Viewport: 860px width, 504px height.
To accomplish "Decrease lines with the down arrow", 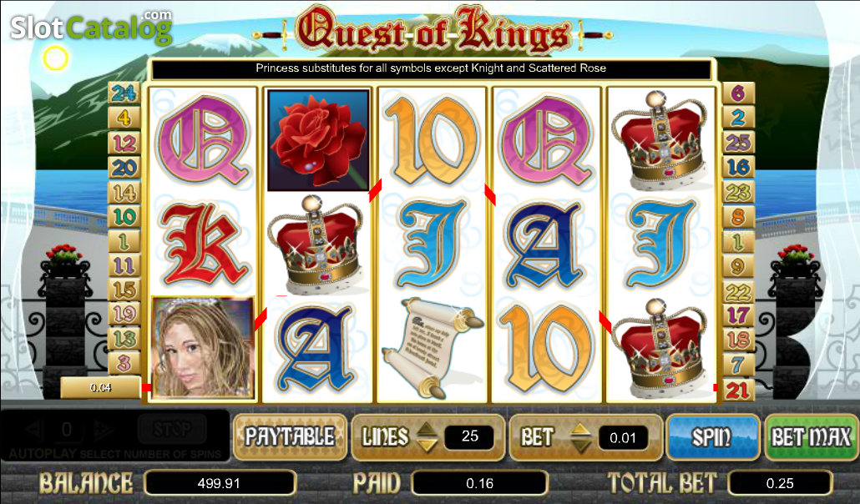I will [426, 446].
